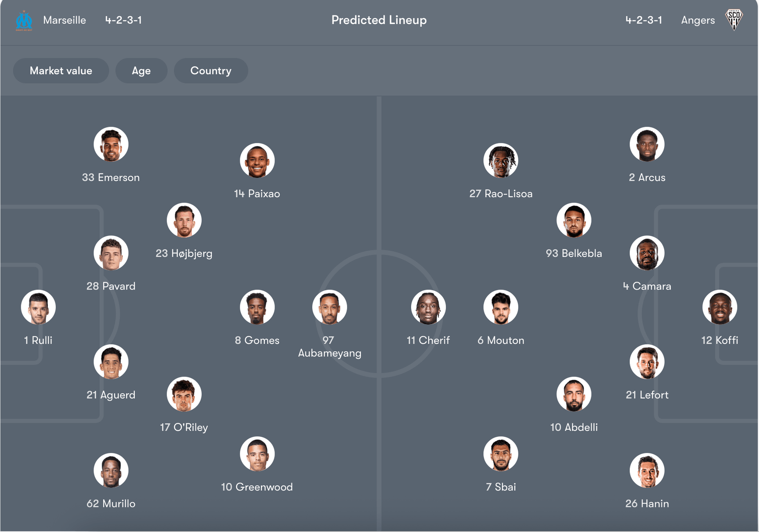The width and height of the screenshot is (759, 532).
Task: Select Murillo's player avatar
Action: (111, 470)
